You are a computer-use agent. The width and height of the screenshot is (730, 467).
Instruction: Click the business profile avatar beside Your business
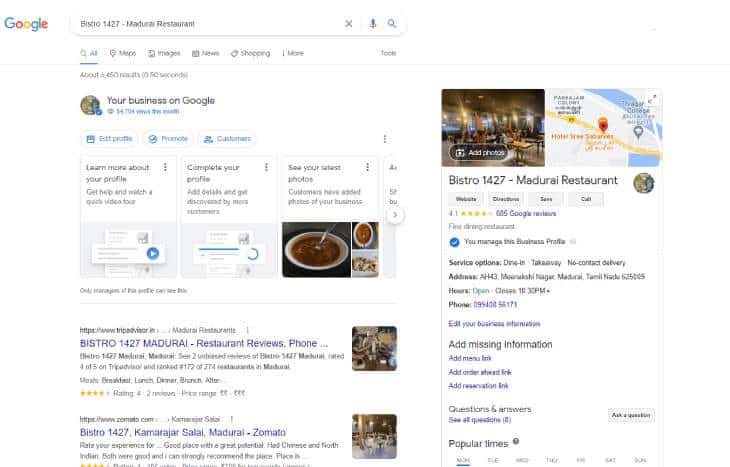pyautogui.click(x=90, y=105)
